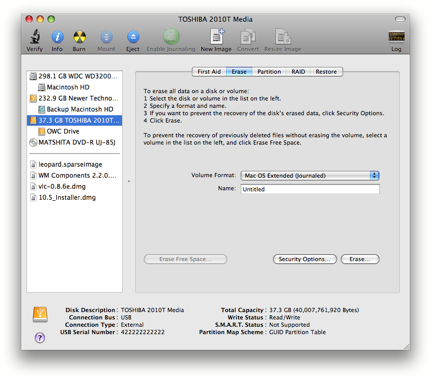Viewport: 431px width, 379px height.
Task: Eject the selected disk
Action: point(133,37)
